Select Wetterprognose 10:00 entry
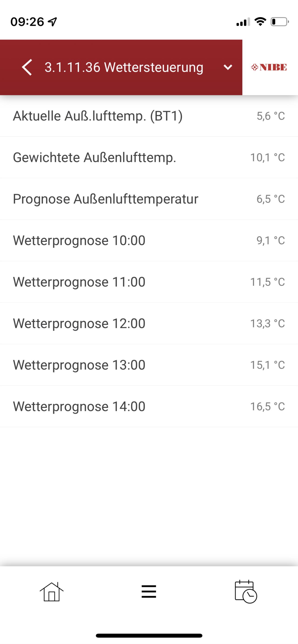The height and width of the screenshot is (644, 298). (x=149, y=241)
